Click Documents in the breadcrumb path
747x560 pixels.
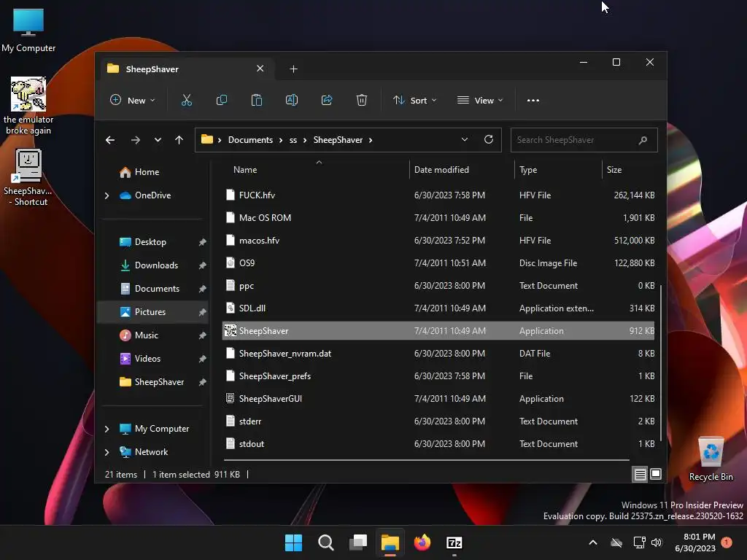[x=251, y=140]
